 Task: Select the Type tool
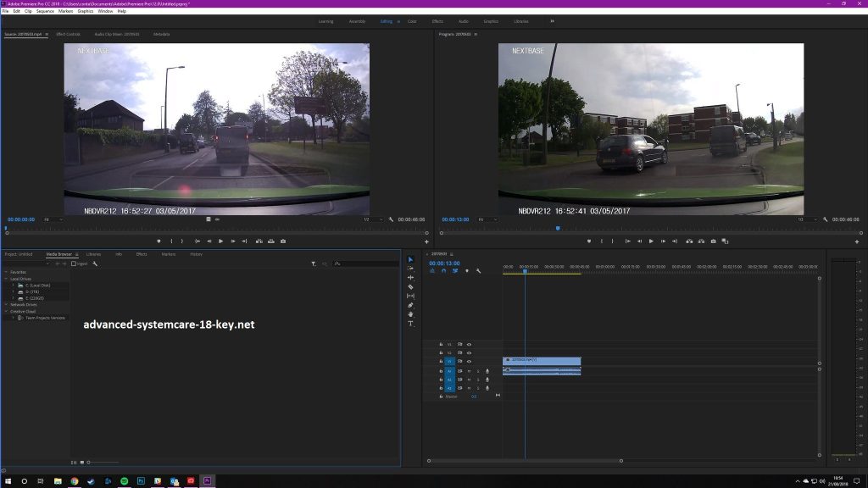point(411,324)
